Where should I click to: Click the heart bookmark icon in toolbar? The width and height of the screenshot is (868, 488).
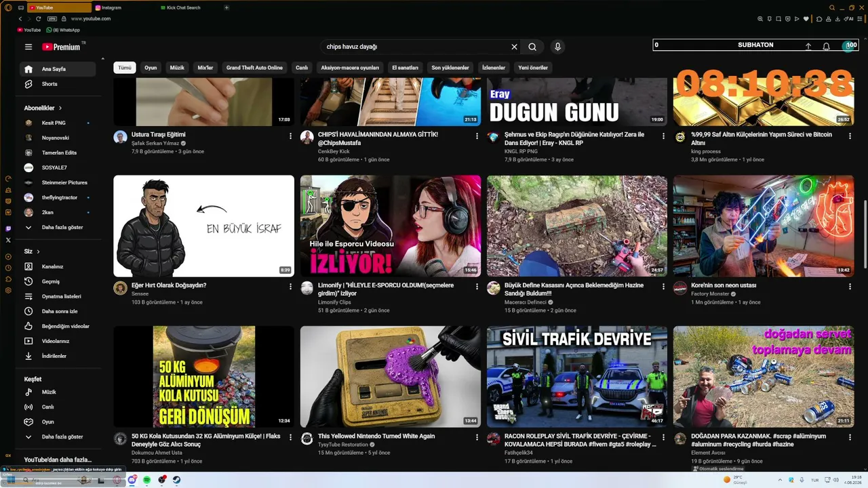tap(806, 19)
